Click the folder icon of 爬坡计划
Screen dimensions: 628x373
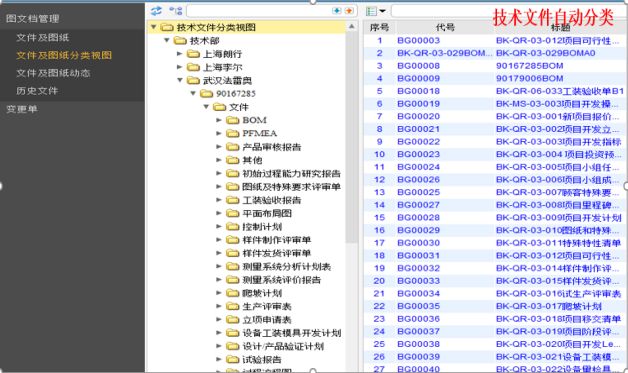(232, 293)
